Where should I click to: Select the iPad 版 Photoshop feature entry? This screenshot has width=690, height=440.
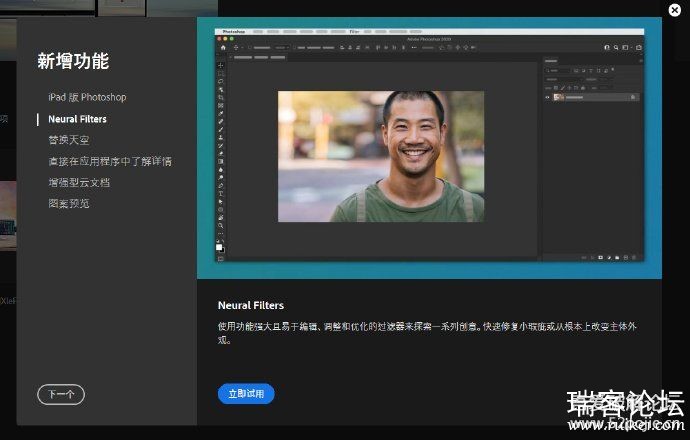click(x=87, y=97)
